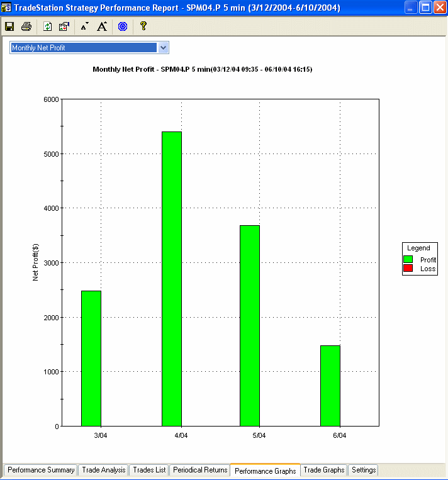The image size is (448, 480).
Task: View the Periodical Returns tab
Action: [x=200, y=469]
